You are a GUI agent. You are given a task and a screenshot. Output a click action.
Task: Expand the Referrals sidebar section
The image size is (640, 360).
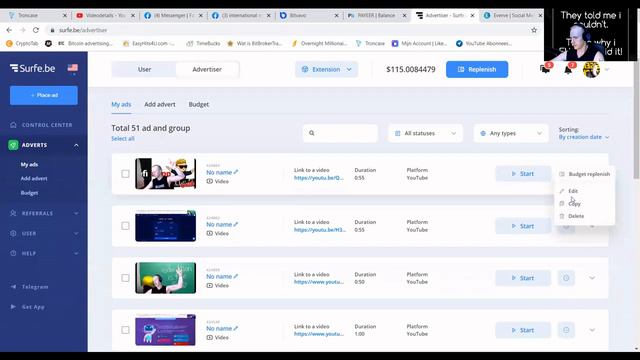tap(76, 213)
